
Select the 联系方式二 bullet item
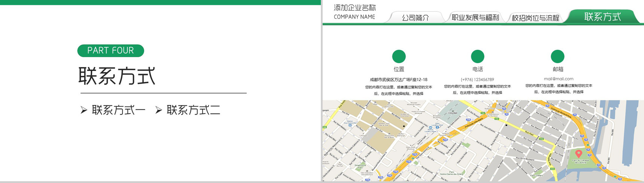pyautogui.click(x=193, y=110)
